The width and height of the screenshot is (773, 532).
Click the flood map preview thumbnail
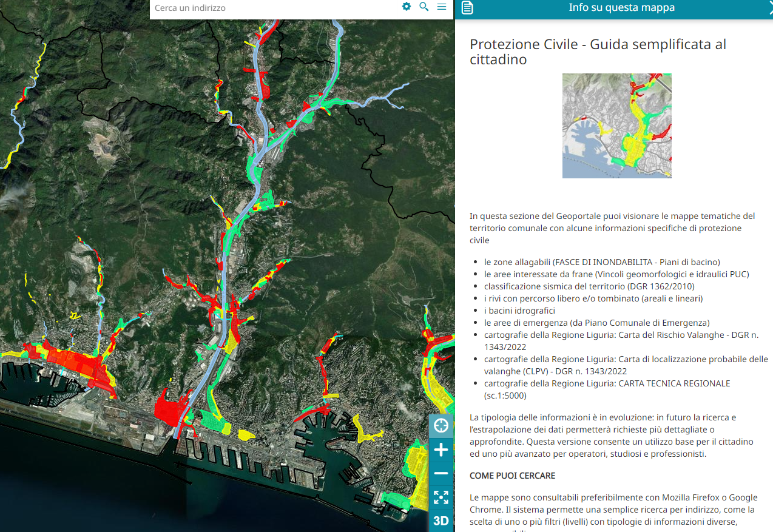pos(616,126)
